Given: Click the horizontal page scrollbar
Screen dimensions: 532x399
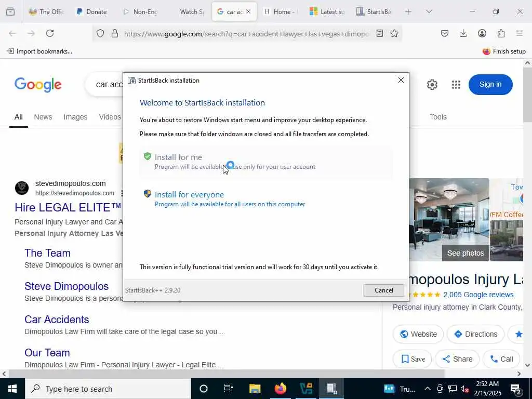Looking at the screenshot, I should coord(227,374).
